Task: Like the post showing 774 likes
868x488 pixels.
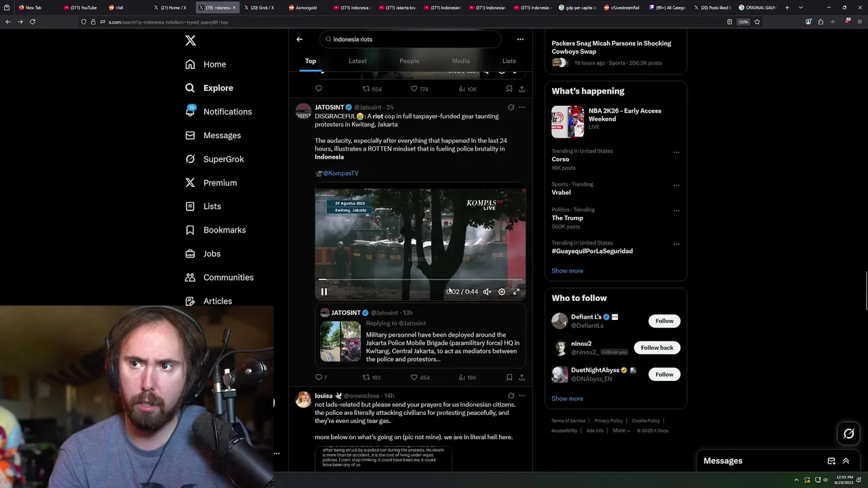Action: [419, 89]
